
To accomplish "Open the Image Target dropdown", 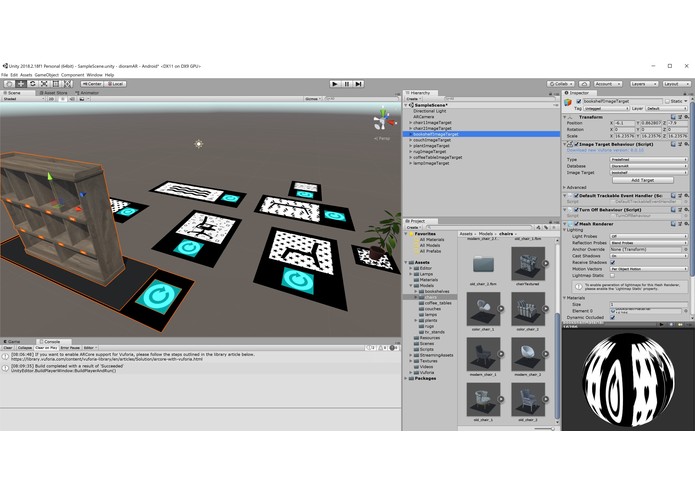I will point(649,172).
